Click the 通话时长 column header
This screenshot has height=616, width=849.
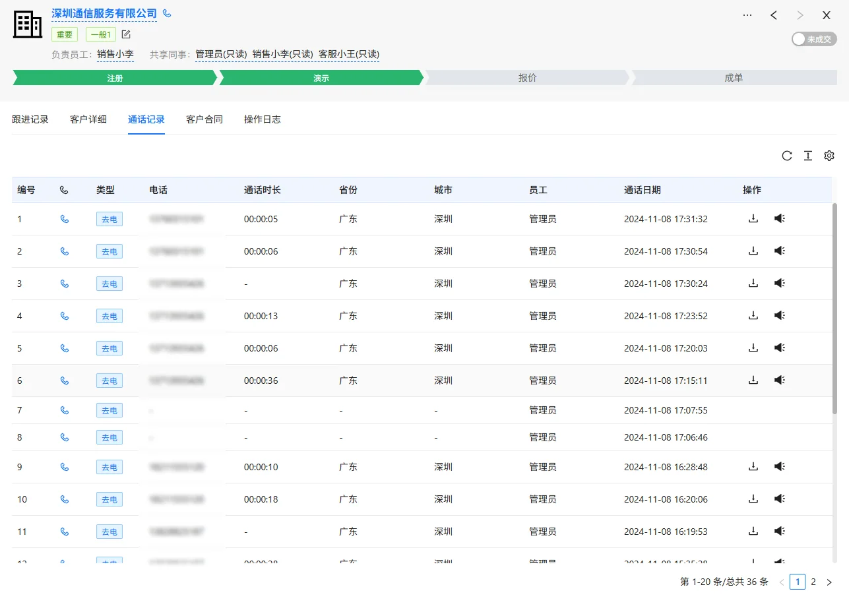[x=263, y=190]
